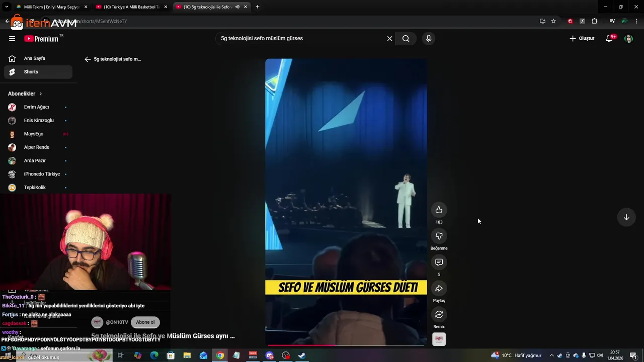Viewport: 644px width, 362px height.
Task: Subscribe with the Abone ol button
Action: [x=145, y=322]
